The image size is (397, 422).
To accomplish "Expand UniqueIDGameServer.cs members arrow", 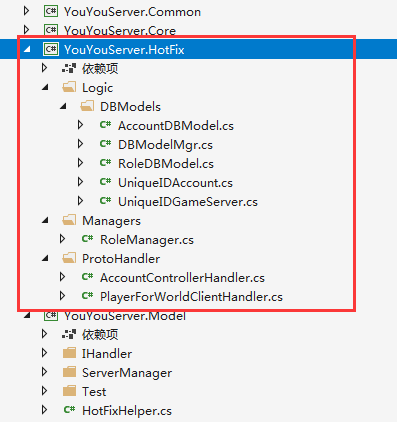I will point(80,201).
